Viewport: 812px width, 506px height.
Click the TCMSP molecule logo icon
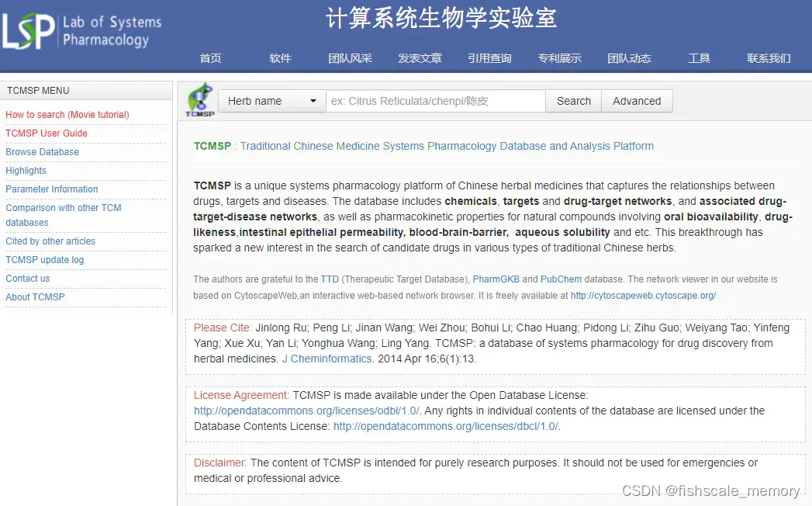tap(200, 100)
